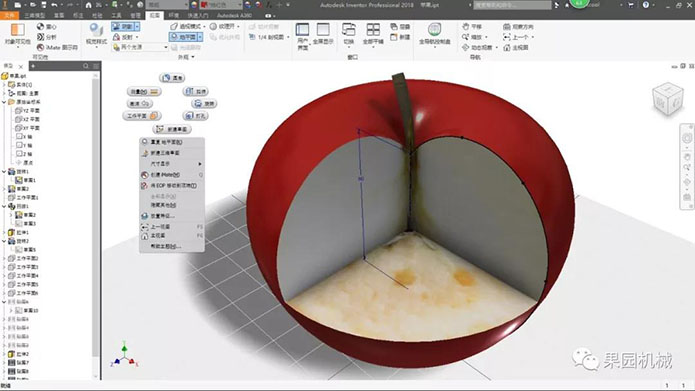Toggle the Ground Plane button in ribbon

[184, 37]
